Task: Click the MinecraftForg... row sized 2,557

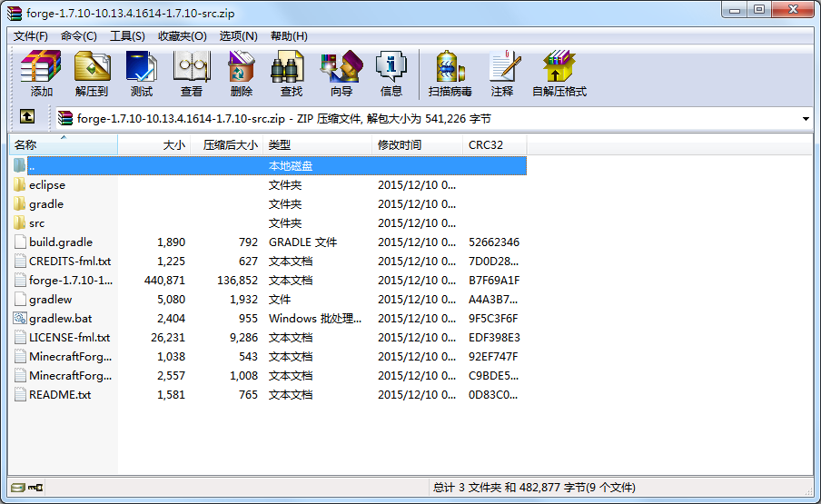Action: click(x=268, y=376)
